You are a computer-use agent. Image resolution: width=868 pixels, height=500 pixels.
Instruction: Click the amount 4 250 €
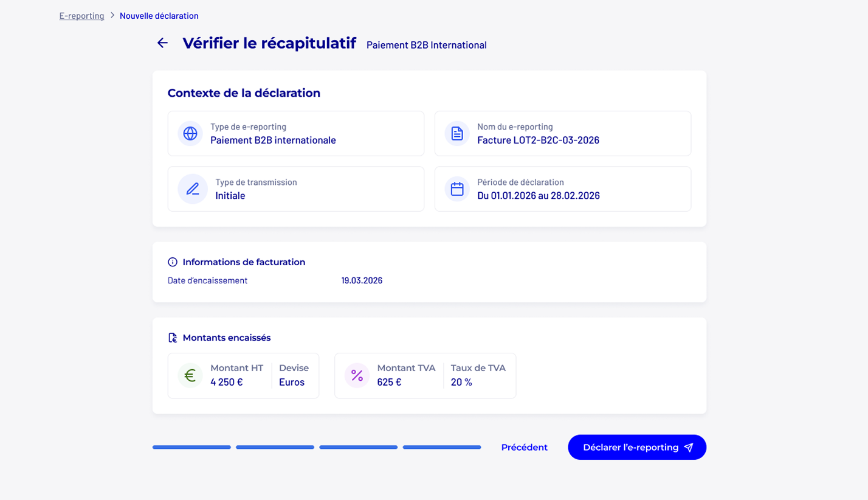[x=227, y=383]
